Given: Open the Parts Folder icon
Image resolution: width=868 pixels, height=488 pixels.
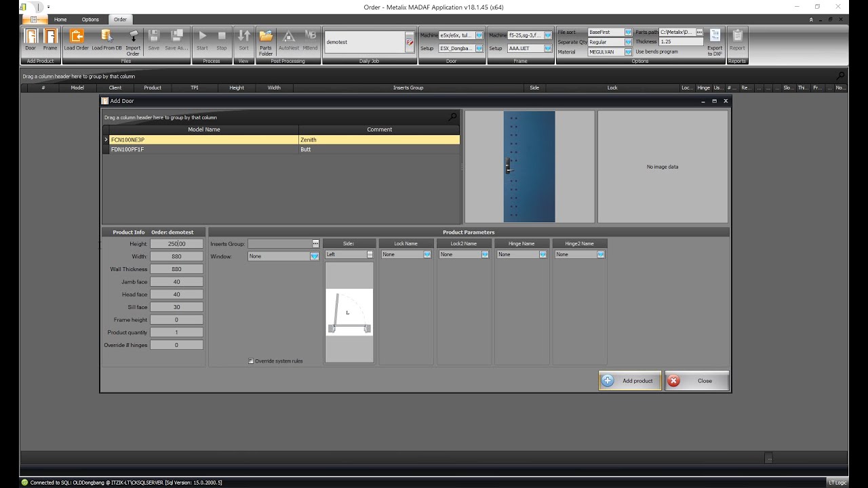Looking at the screenshot, I should coord(266,36).
